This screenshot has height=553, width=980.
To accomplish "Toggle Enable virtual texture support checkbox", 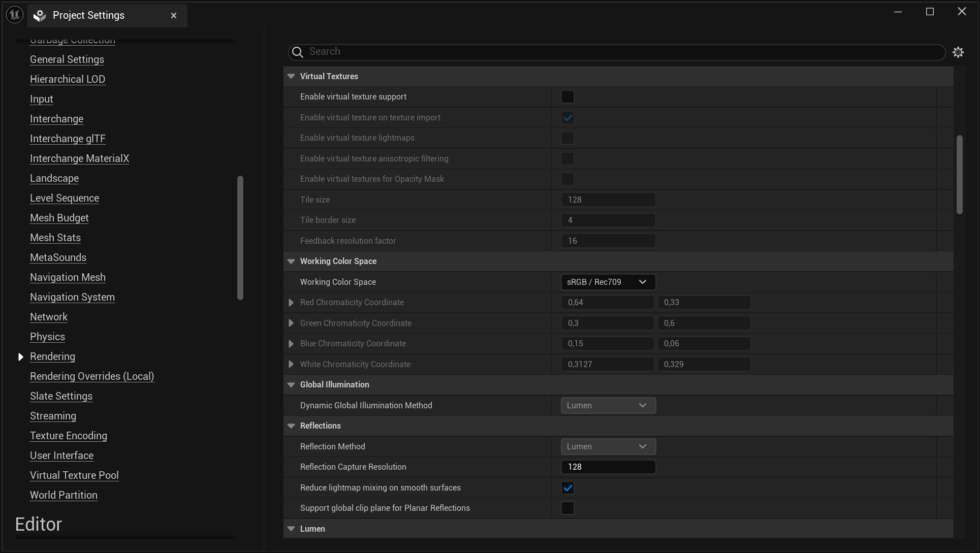I will click(x=567, y=96).
